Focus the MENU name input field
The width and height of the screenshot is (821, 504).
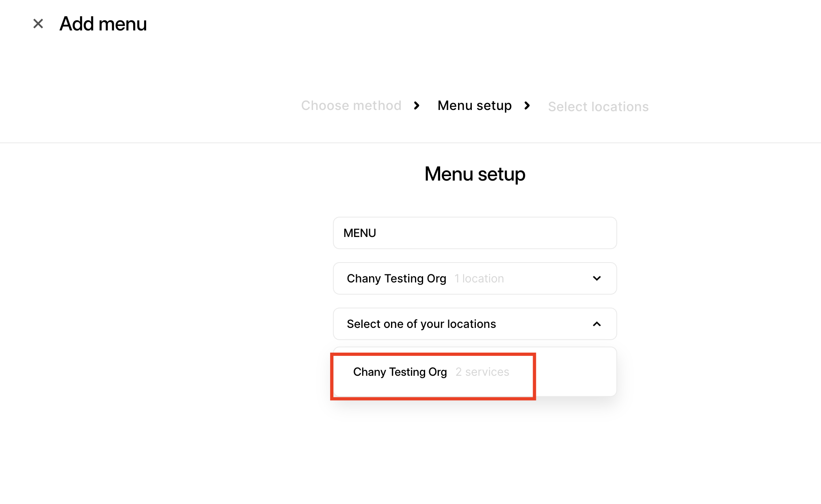coord(475,233)
